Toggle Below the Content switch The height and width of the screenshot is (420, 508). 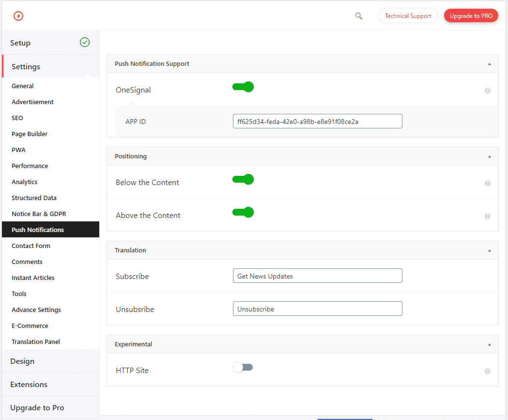pos(243,179)
